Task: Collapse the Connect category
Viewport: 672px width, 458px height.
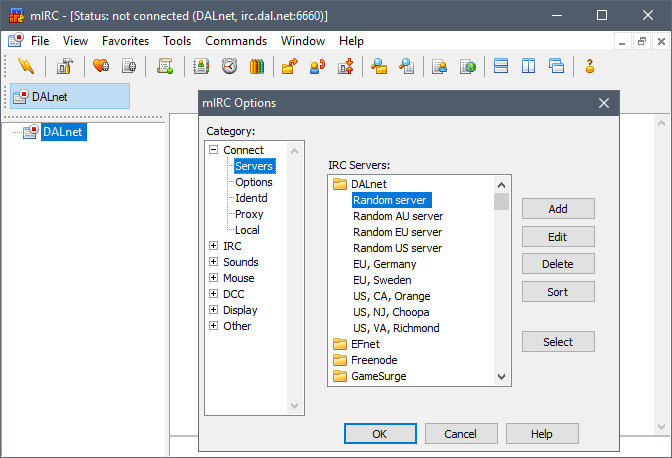Action: click(x=213, y=150)
